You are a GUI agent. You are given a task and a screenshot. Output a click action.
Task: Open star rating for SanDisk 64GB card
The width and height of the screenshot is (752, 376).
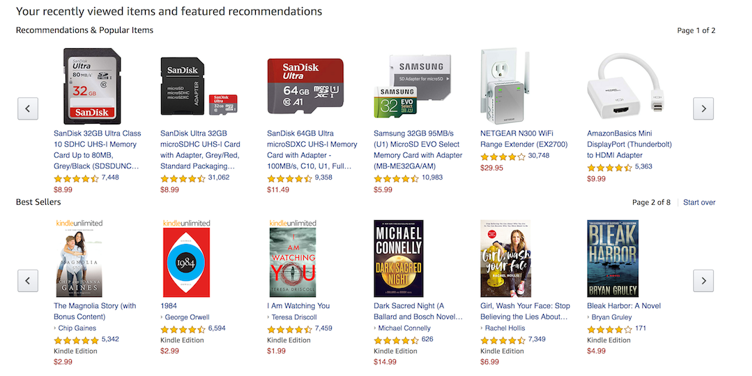[x=289, y=178]
